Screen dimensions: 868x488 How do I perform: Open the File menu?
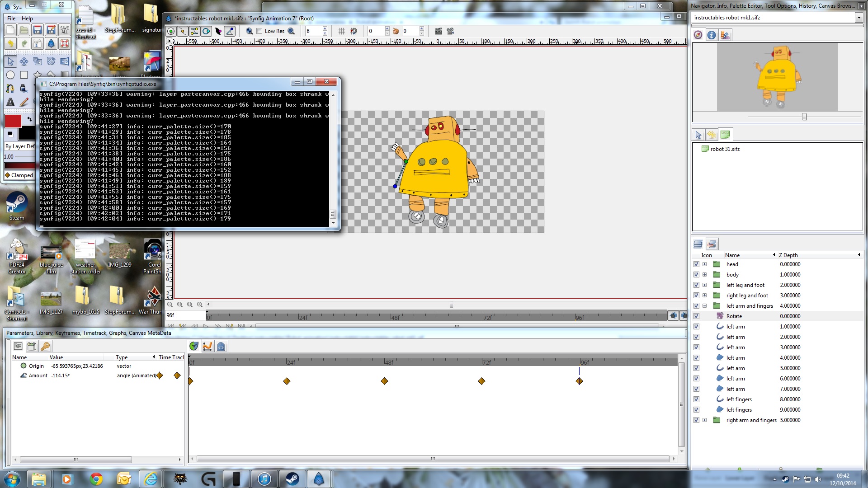pyautogui.click(x=11, y=19)
